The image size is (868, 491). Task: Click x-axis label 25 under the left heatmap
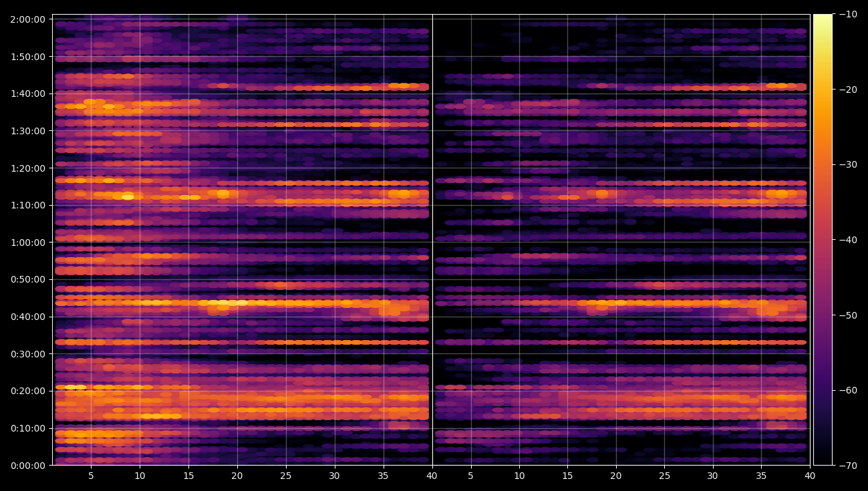(x=286, y=476)
